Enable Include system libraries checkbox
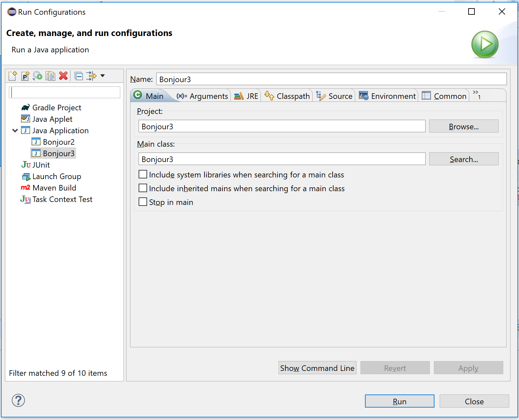 click(143, 174)
